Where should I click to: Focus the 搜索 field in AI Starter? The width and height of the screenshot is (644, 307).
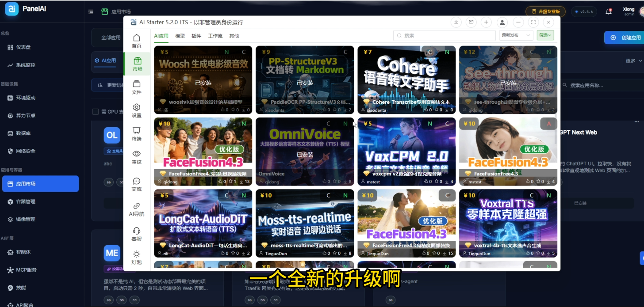(x=445, y=35)
